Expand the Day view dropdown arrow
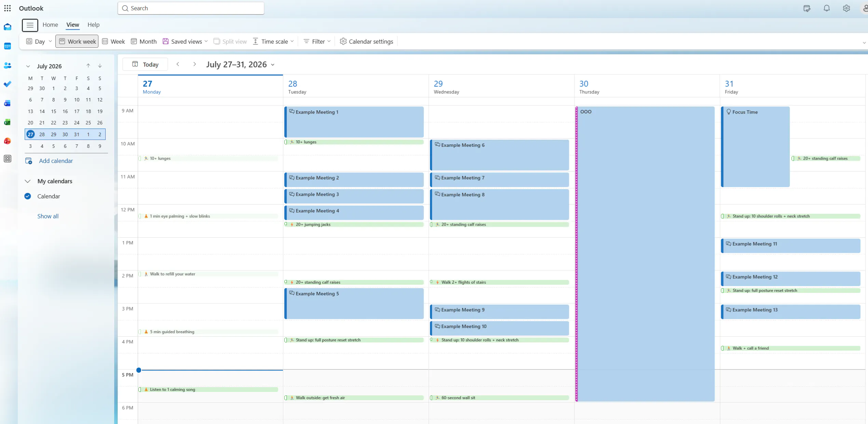The width and height of the screenshot is (868, 424). coord(50,41)
